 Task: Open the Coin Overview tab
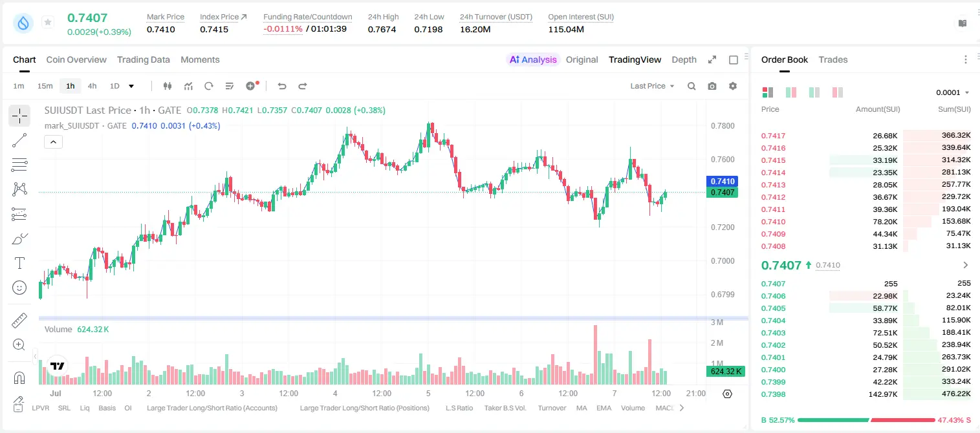click(x=76, y=59)
